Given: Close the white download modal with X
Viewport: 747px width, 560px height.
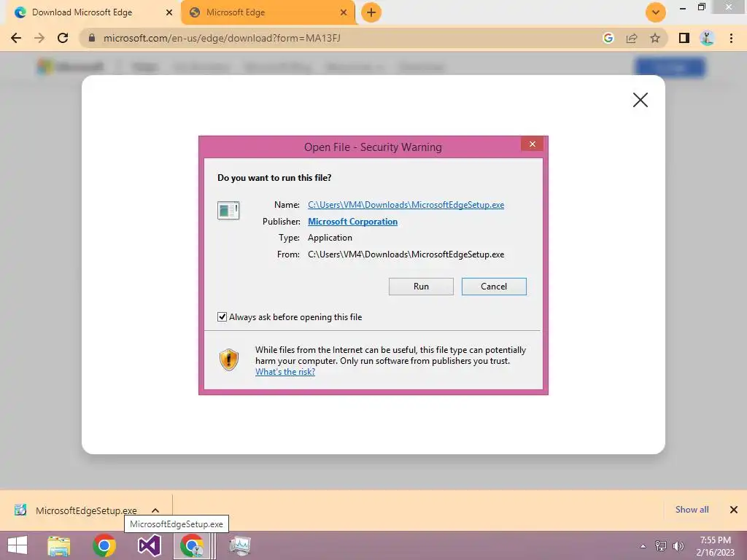Looking at the screenshot, I should click(640, 100).
